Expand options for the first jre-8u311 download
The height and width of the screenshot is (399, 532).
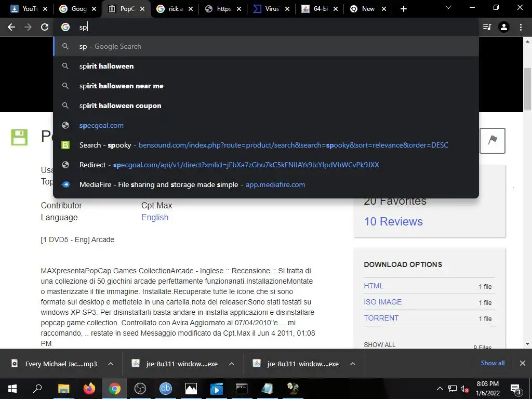(x=232, y=364)
